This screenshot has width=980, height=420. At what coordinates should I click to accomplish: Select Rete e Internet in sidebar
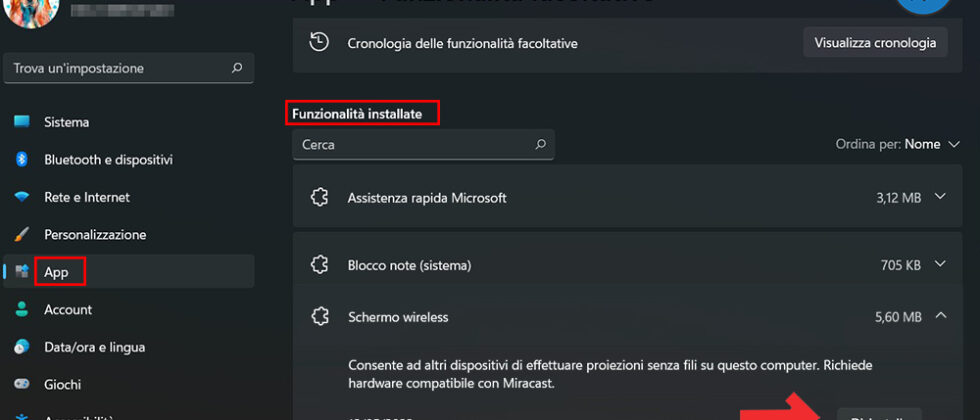(87, 197)
